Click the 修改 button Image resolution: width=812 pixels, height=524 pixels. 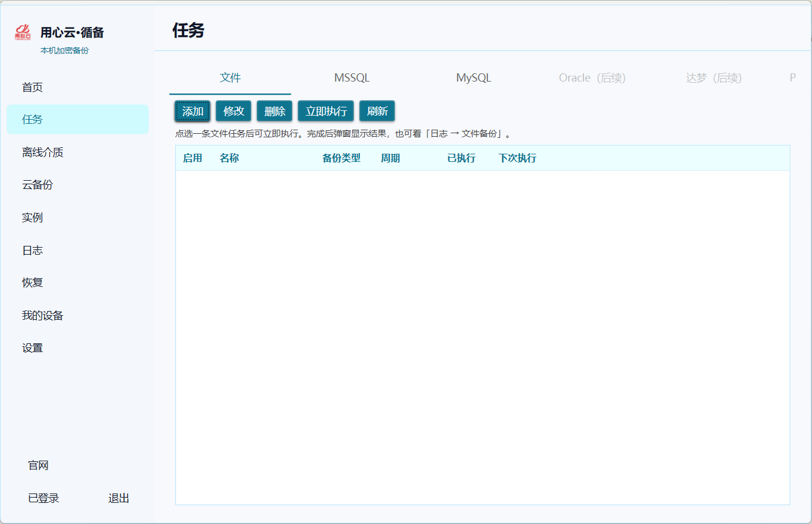point(233,111)
